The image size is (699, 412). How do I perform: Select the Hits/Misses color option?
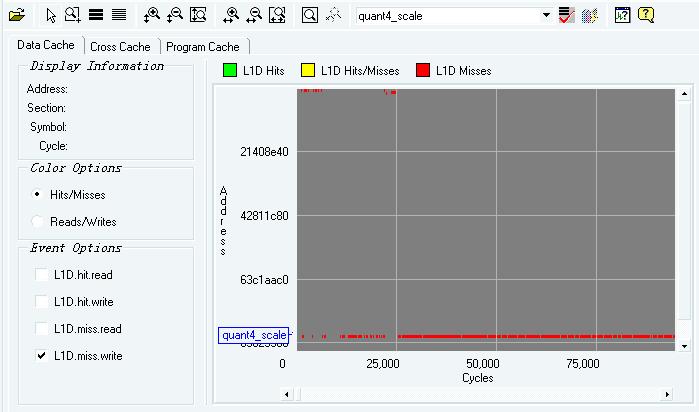tap(37, 195)
